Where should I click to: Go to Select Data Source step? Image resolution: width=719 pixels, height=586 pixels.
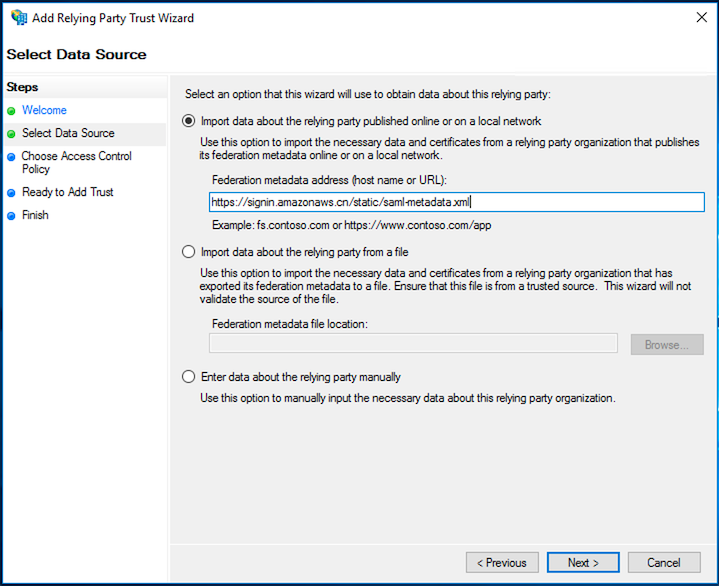click(68, 133)
